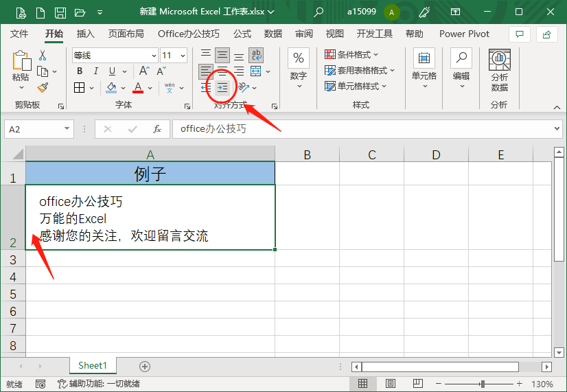Expand the borders dropdown arrow
Viewport: 567px width, 392px height.
[91, 88]
